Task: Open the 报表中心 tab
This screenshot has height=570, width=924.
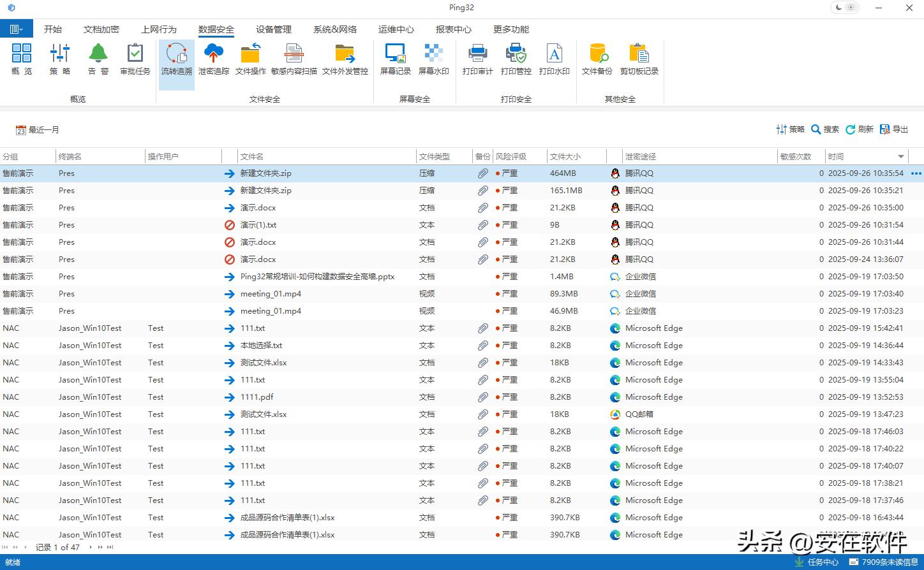Action: (453, 29)
